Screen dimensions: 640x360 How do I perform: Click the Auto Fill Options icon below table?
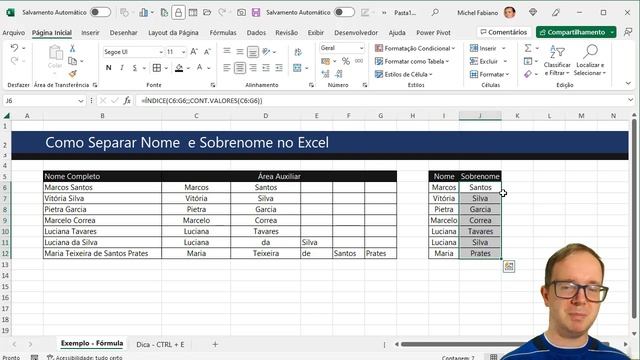[509, 267]
